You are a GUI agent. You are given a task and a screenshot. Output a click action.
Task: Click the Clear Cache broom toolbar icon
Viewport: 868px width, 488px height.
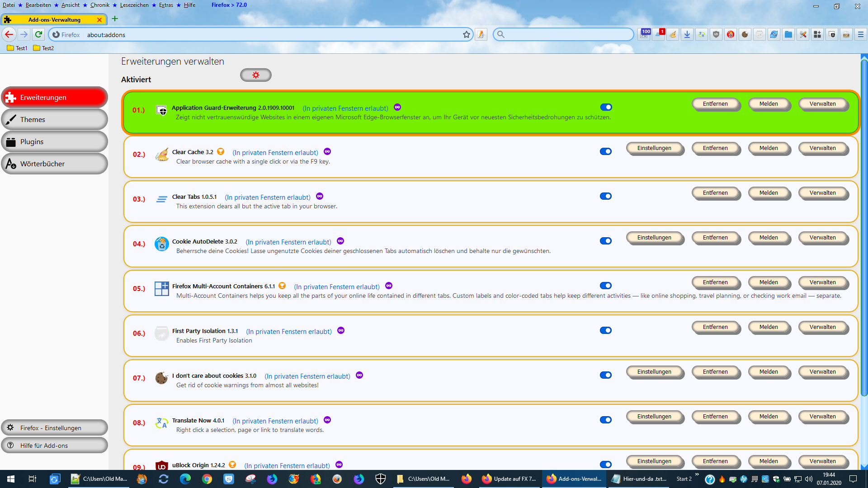point(673,34)
